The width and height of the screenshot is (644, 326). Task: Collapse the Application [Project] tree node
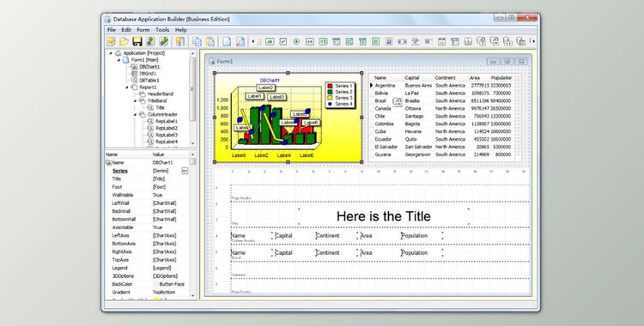[111, 53]
